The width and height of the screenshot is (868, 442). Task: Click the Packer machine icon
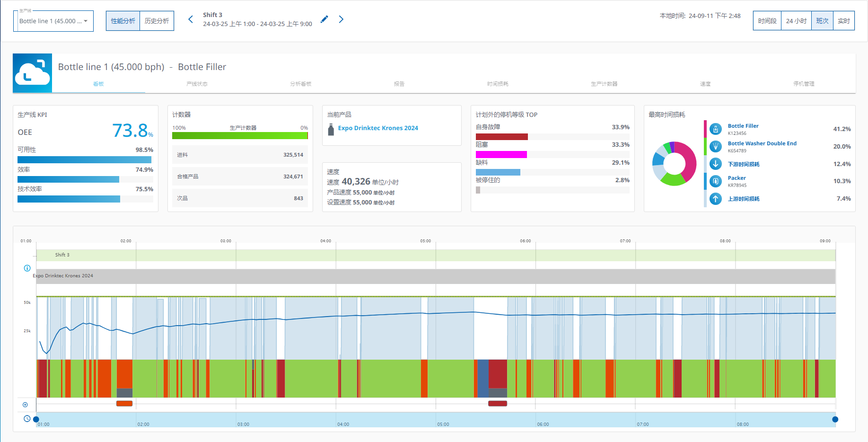[716, 181]
